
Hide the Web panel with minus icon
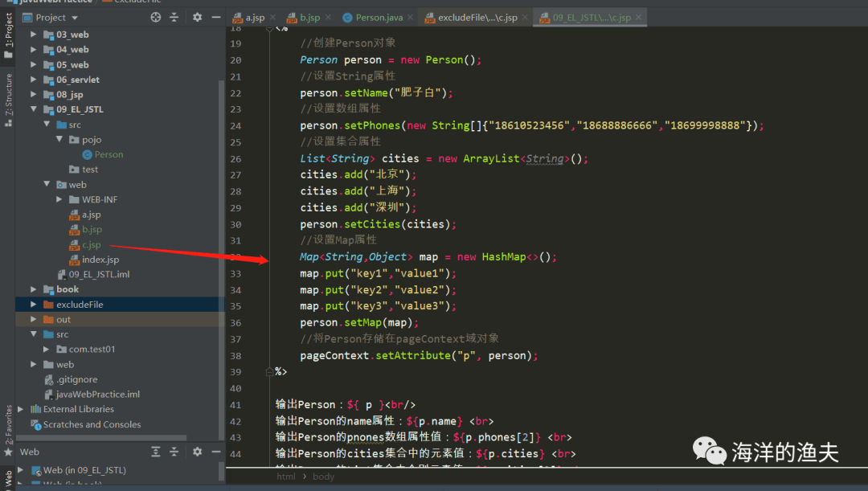[216, 452]
